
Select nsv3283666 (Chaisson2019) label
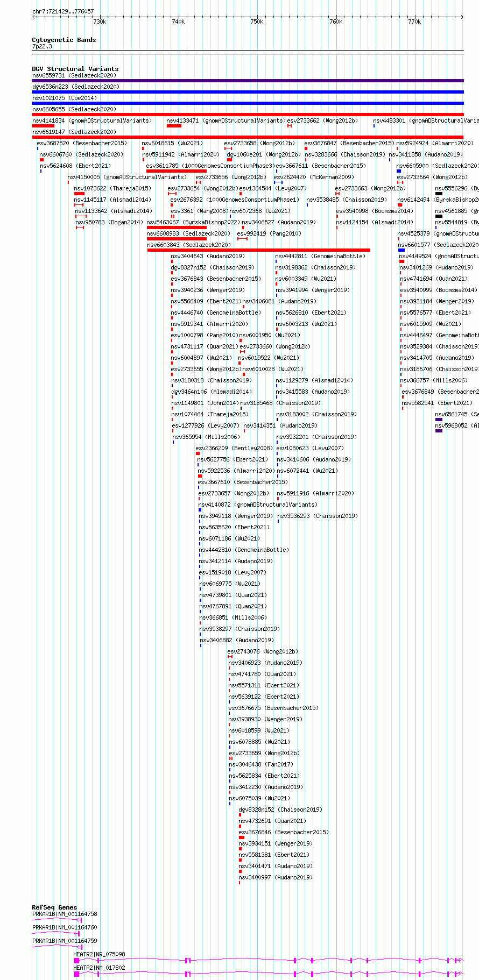tap(345, 154)
